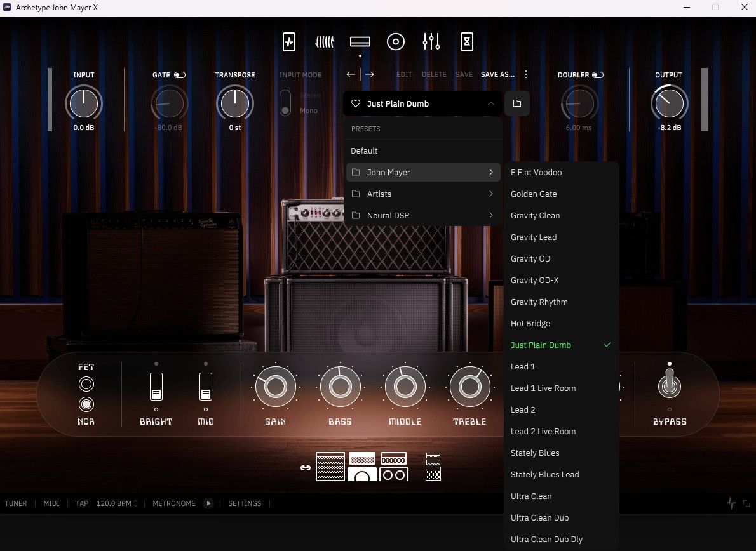This screenshot has width=756, height=551.
Task: Click the amp GAIN knob
Action: (x=275, y=387)
